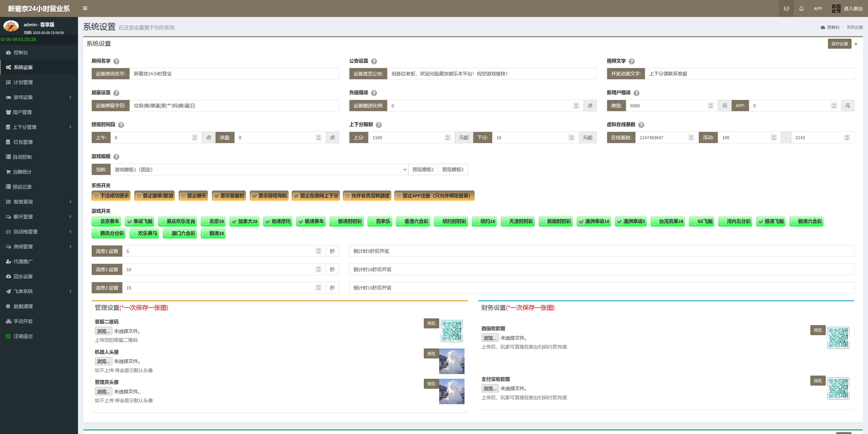
Task: Click help icon beside 虚拟在线基数
Action: click(x=641, y=125)
